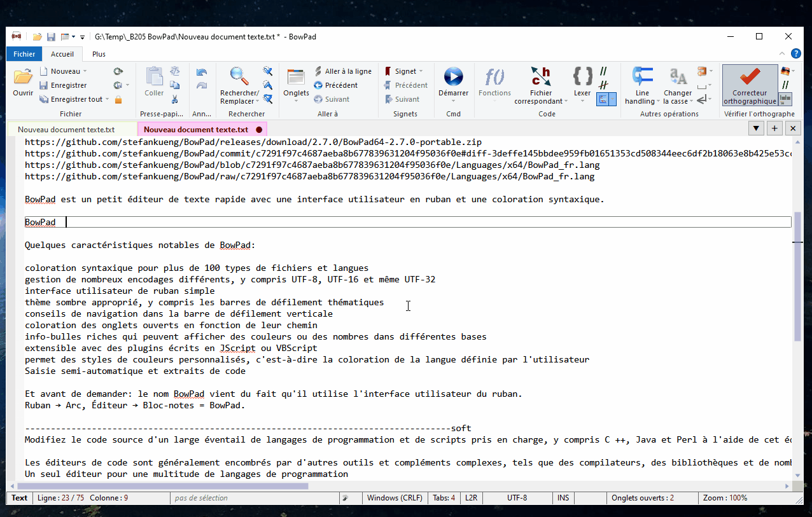Click the Windows (CRLF) line ending indicator
812x517 pixels.
click(x=395, y=498)
